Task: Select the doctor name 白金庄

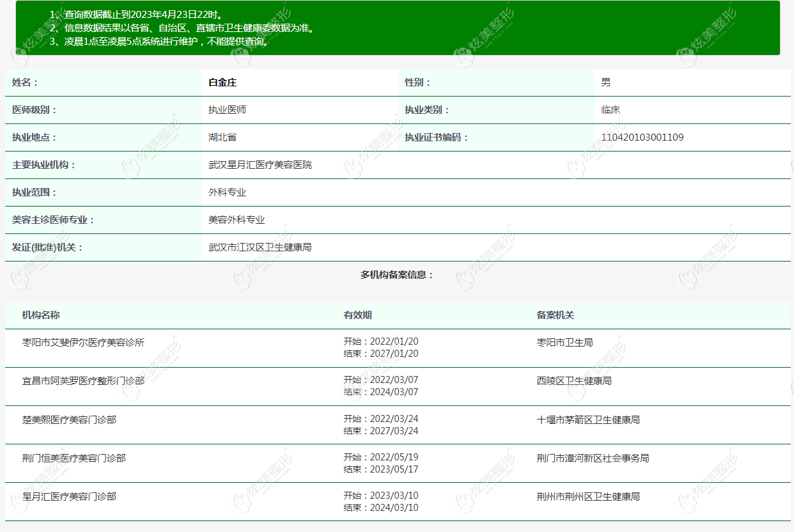Action: pyautogui.click(x=222, y=82)
